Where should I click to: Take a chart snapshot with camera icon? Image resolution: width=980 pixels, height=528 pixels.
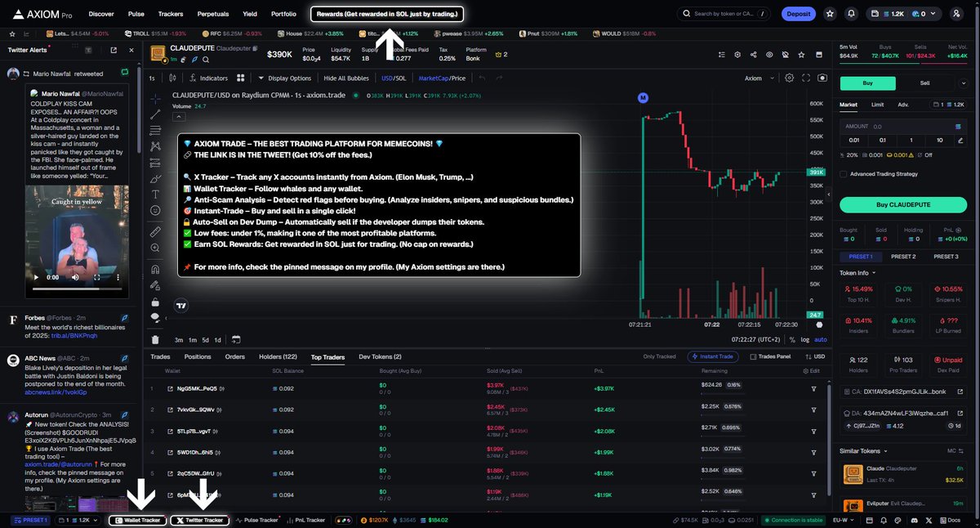822,78
